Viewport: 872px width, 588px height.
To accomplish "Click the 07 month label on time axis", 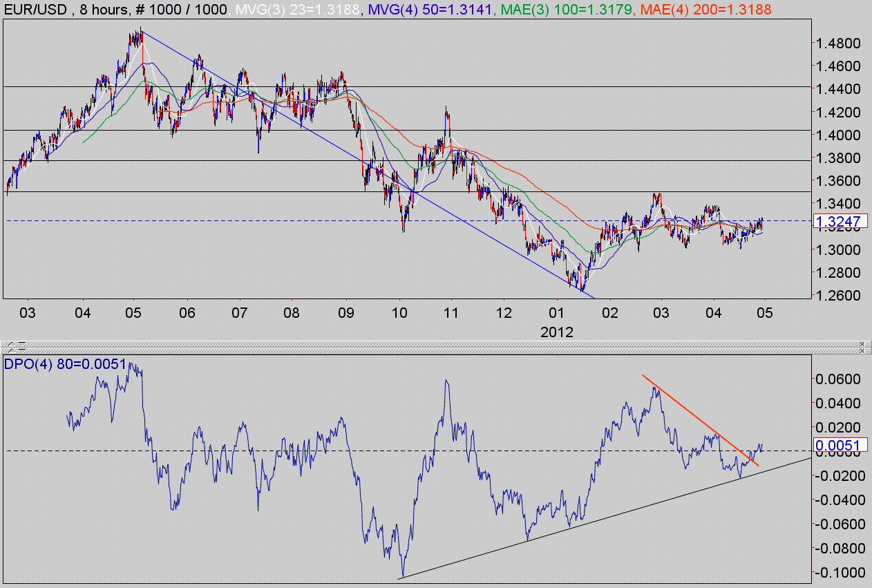I will pyautogui.click(x=240, y=314).
